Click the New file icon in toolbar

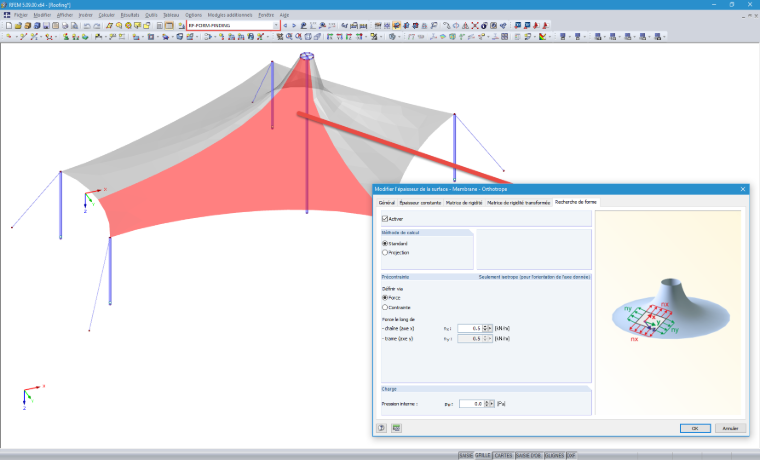(x=9, y=26)
